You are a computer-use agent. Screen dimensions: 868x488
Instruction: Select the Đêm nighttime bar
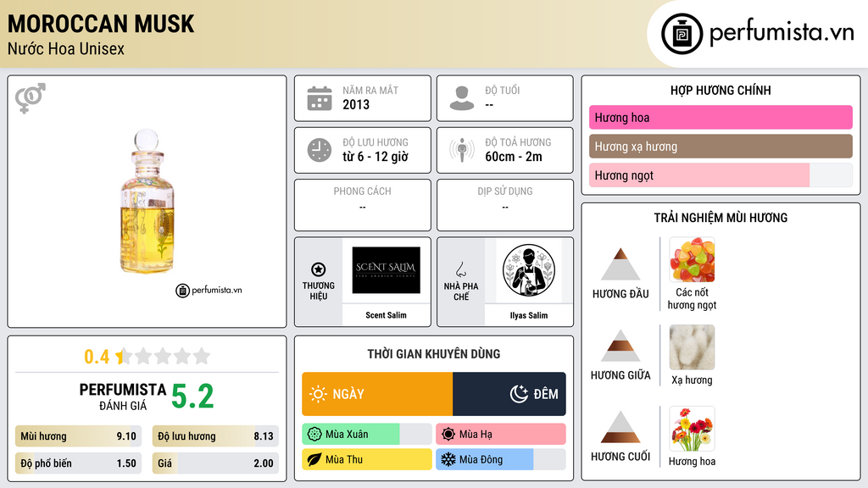tap(509, 394)
